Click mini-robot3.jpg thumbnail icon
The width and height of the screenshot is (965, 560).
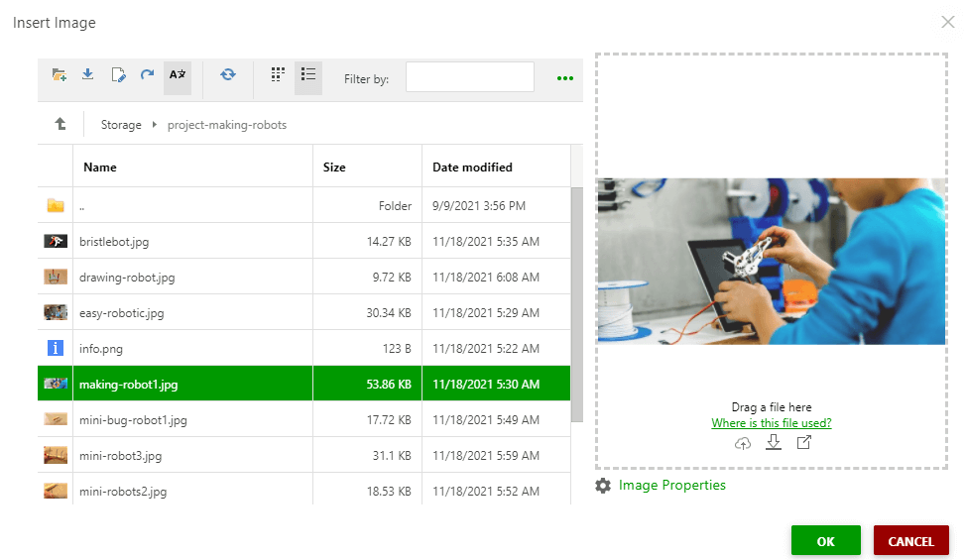point(56,455)
